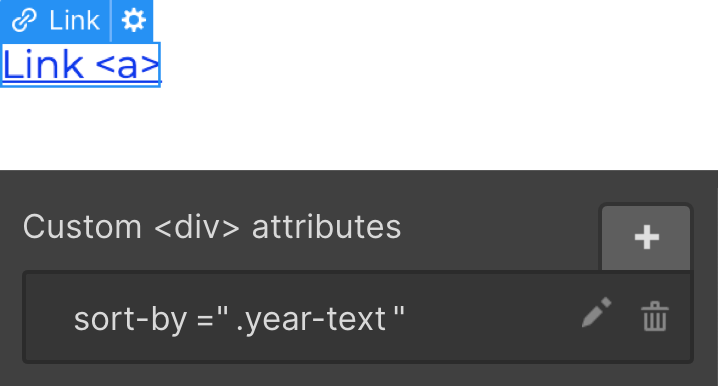
Task: Select the sort-by attribute row
Action: coord(358,317)
